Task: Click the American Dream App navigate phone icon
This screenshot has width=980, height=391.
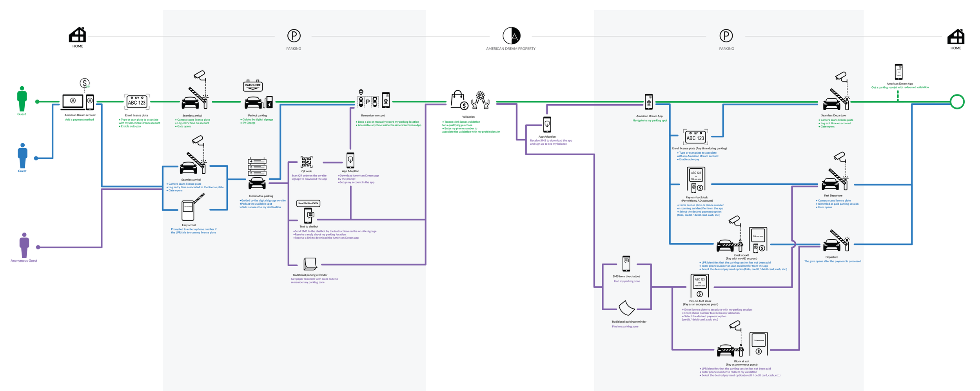Action: tap(649, 102)
